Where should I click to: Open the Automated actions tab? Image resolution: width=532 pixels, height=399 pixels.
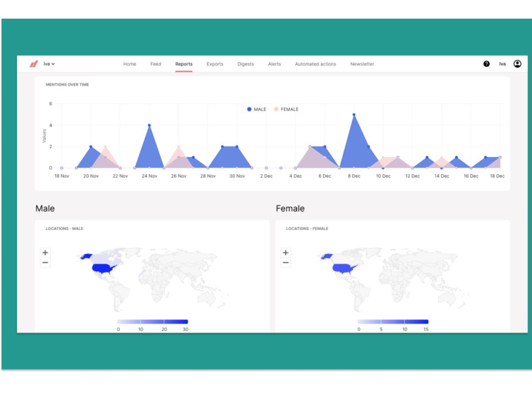pos(316,64)
